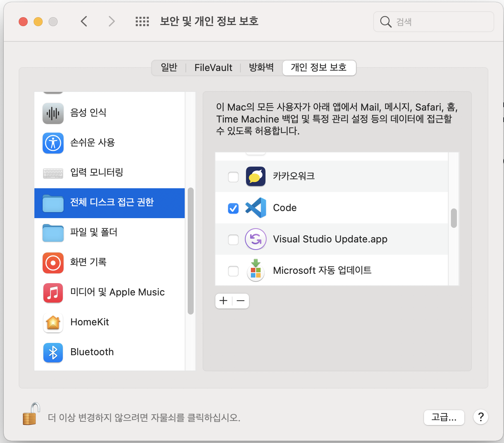
Task: Enable the 카카오워크 checkbox
Action: [x=233, y=177]
